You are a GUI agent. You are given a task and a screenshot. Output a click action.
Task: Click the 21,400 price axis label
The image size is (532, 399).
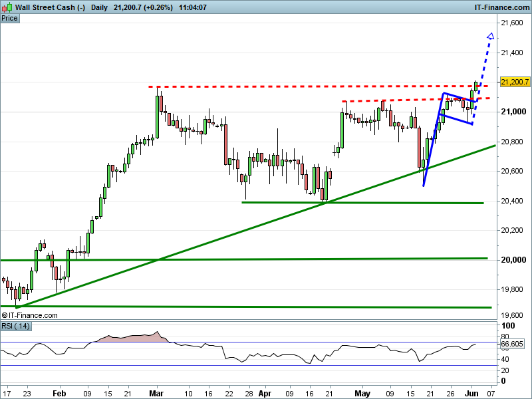(x=512, y=53)
